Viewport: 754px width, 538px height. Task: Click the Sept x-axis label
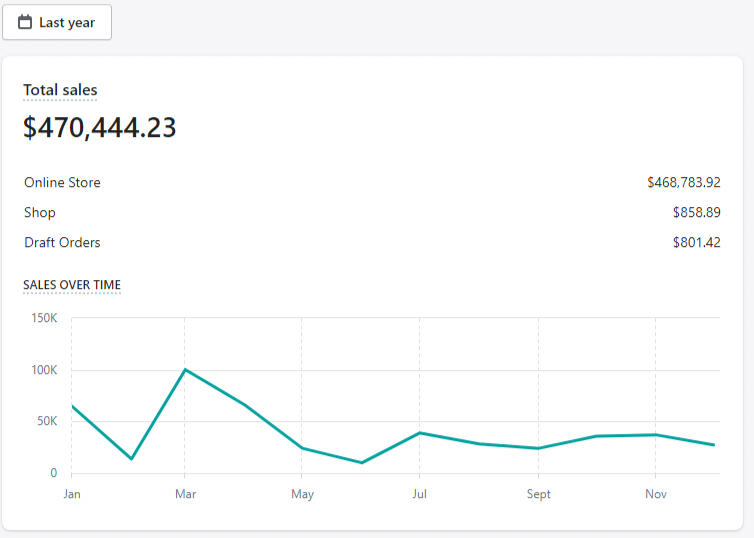click(x=538, y=494)
